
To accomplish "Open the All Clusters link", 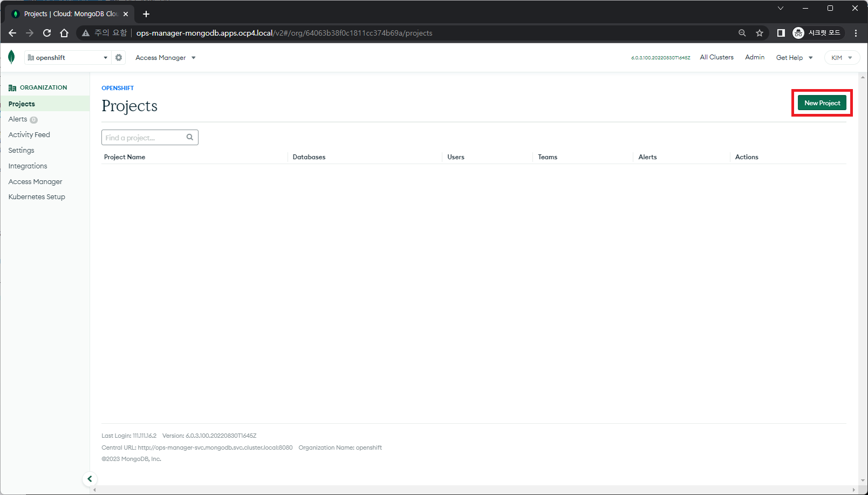I will (716, 57).
